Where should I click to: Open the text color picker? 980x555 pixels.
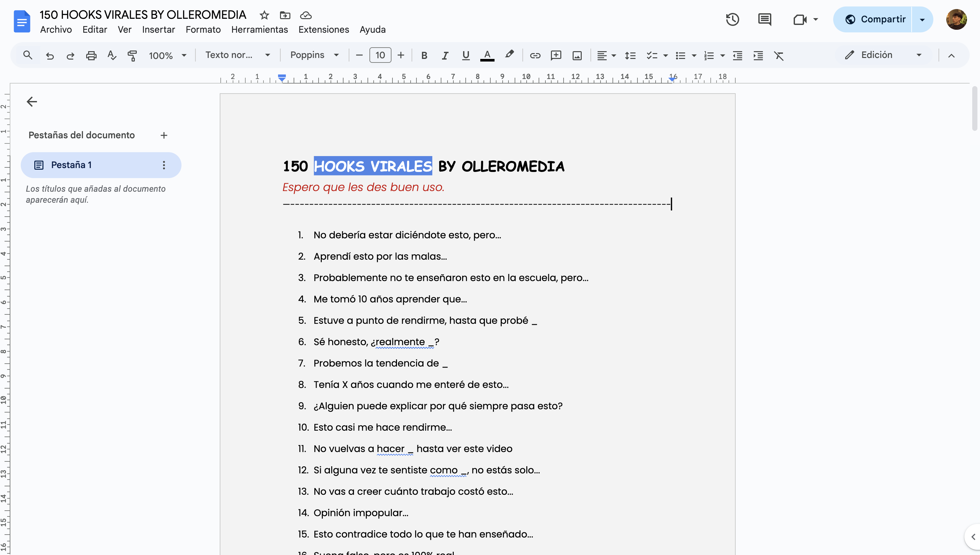point(487,56)
